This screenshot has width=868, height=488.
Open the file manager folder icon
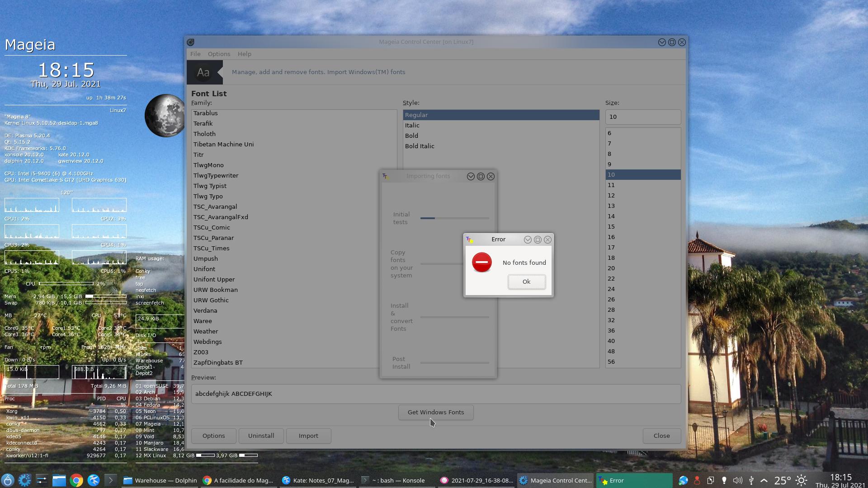tap(59, 480)
